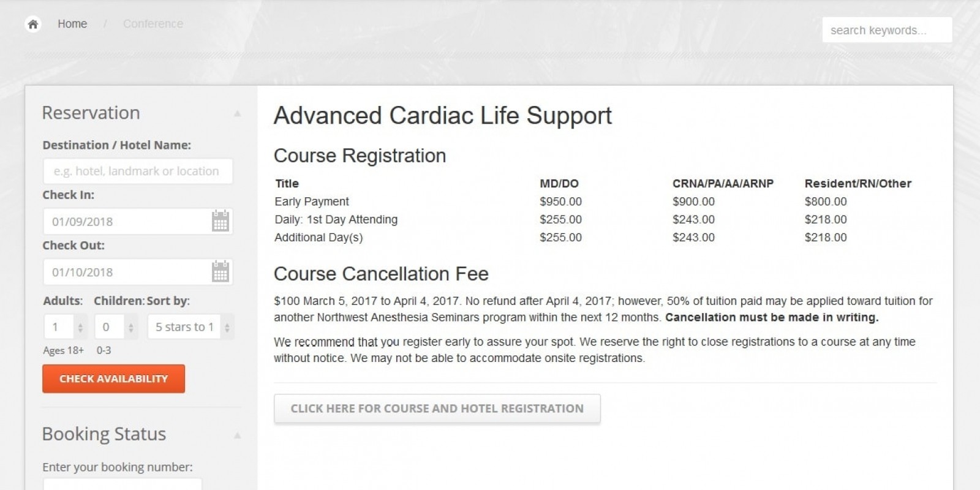This screenshot has height=490, width=980.
Task: Open the Sort by stars dropdown
Action: click(x=190, y=327)
